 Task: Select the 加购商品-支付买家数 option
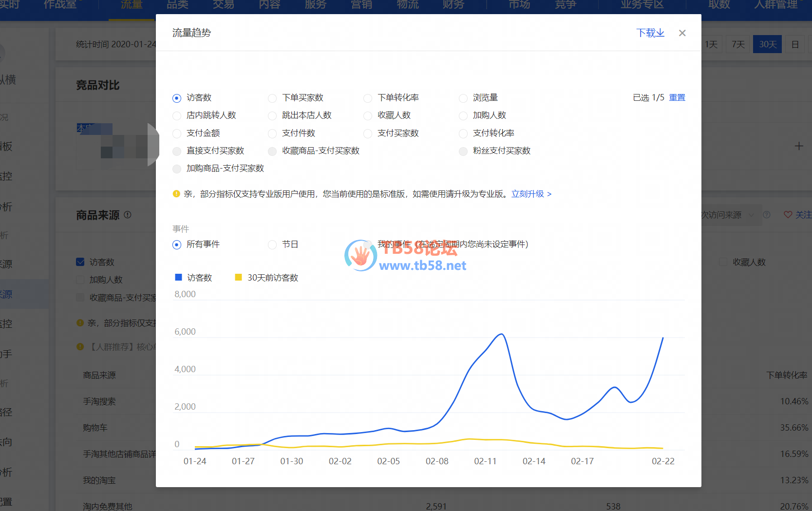pos(177,169)
